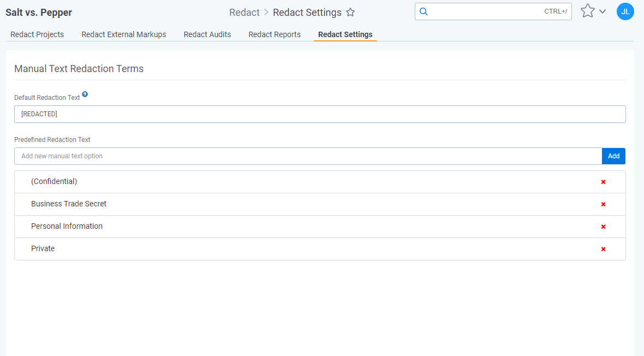This screenshot has width=644, height=356.
Task: Click the Add new manual text option field
Action: [x=308, y=156]
